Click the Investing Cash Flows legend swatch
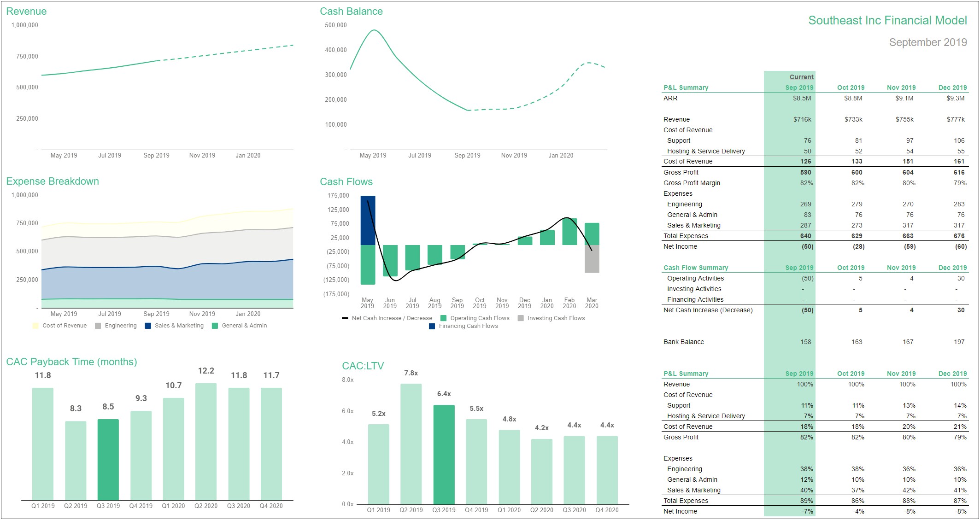 coord(521,318)
